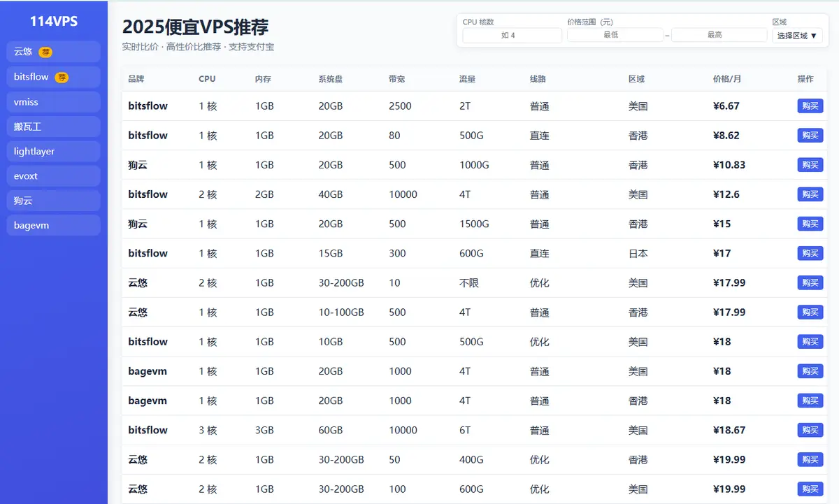Image resolution: width=839 pixels, height=504 pixels.
Task: Click the 2500 bandwidth value
Action: click(x=400, y=106)
